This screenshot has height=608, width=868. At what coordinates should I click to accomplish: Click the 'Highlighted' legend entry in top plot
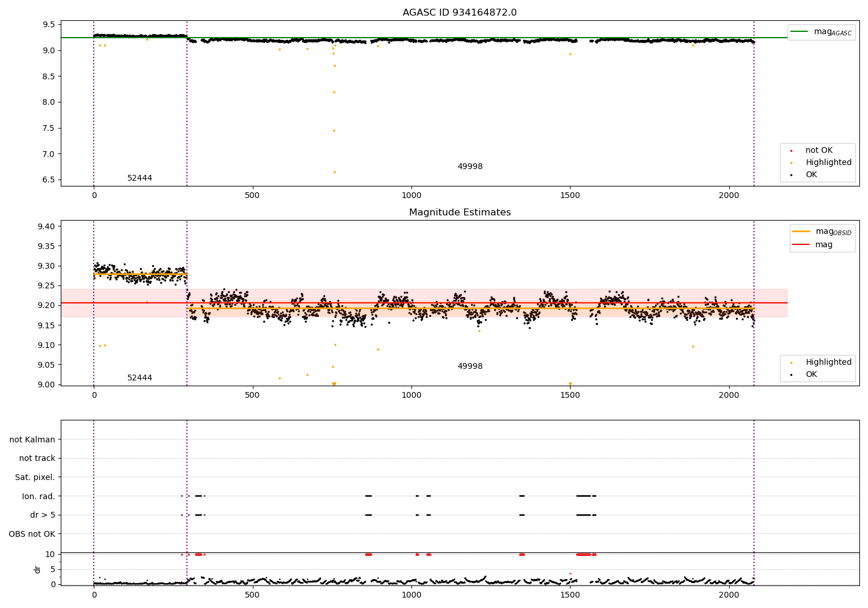pos(820,163)
